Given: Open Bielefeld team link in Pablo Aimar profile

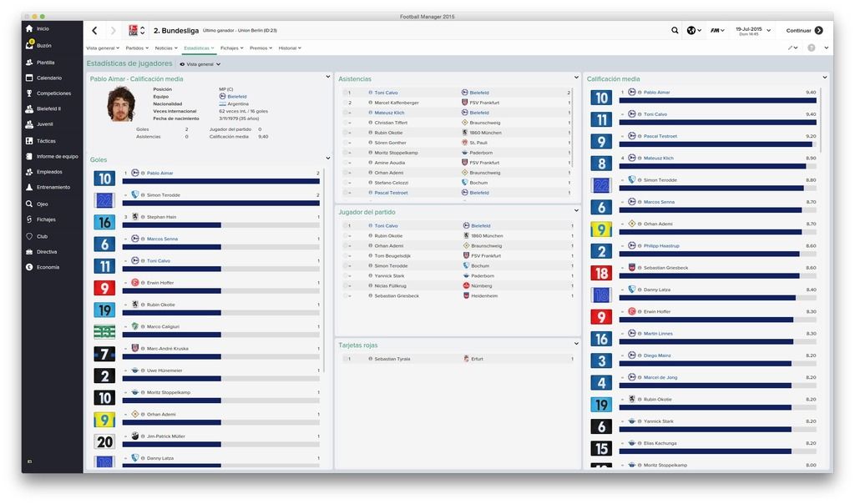Looking at the screenshot, I should 236,97.
